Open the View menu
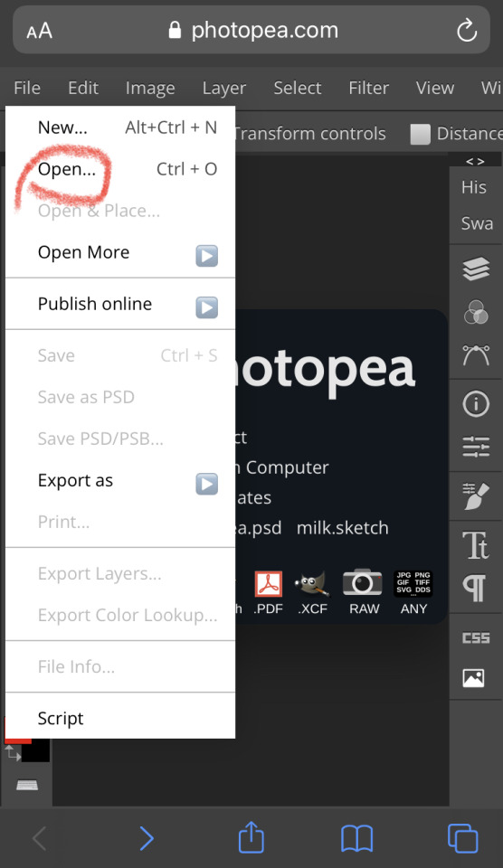 [435, 88]
